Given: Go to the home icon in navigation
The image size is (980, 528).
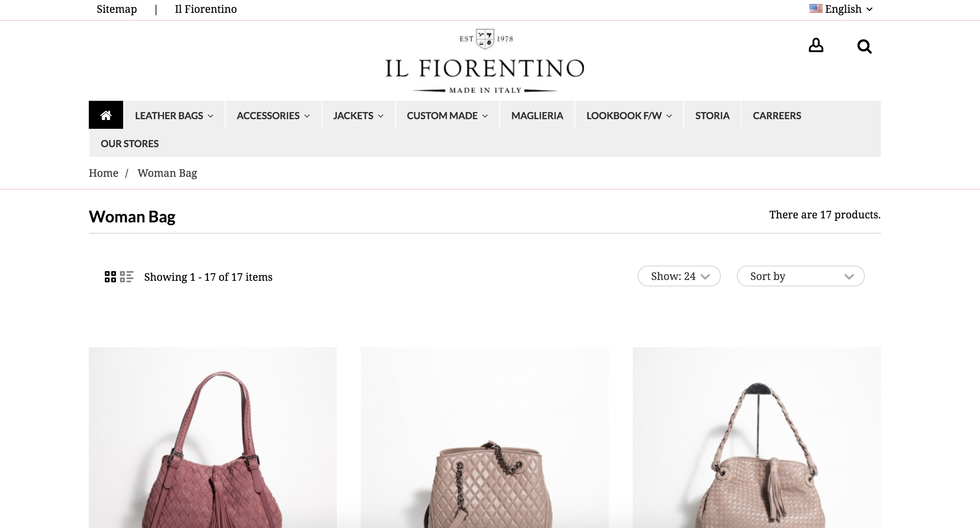Looking at the screenshot, I should point(106,115).
